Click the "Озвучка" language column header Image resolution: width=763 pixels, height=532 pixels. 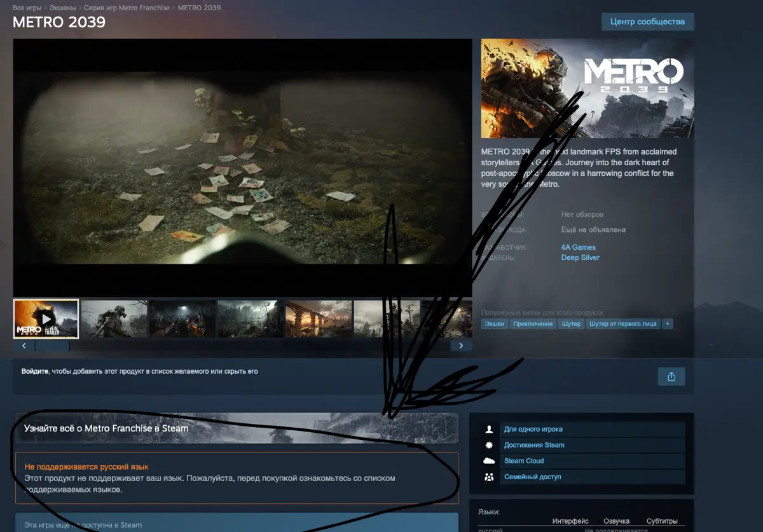[616, 521]
